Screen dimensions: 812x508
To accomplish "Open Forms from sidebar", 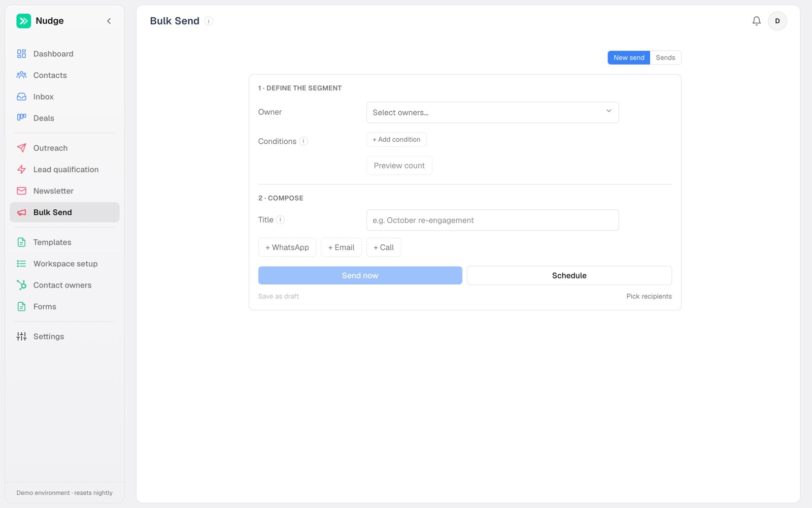I will pos(64,306).
